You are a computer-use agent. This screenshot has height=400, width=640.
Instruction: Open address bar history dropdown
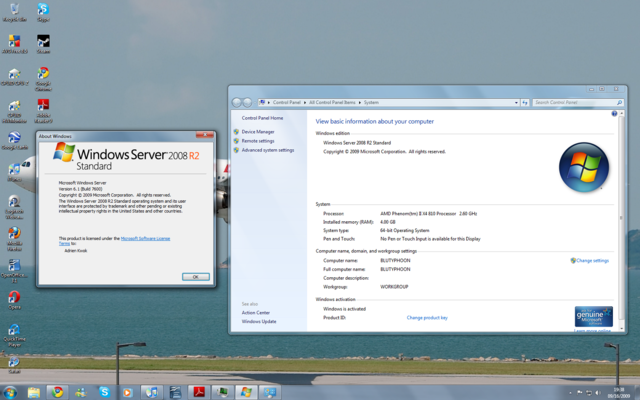tap(516, 102)
